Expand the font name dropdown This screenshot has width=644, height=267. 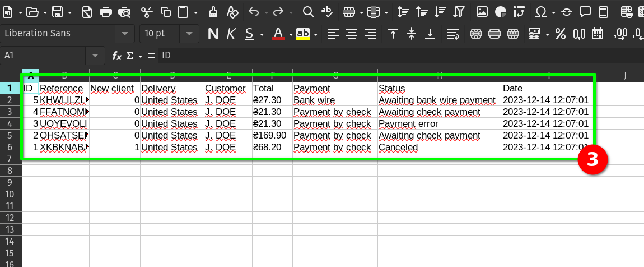click(x=125, y=34)
